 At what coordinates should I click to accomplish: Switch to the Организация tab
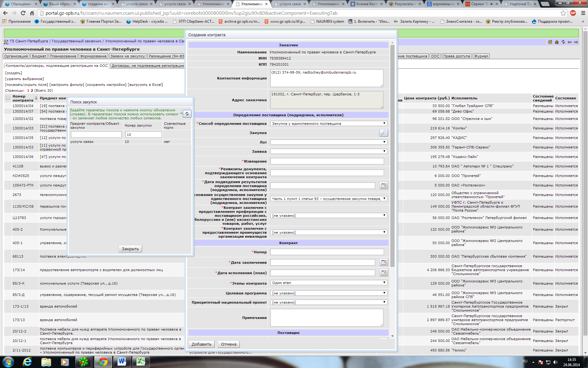tap(16, 56)
